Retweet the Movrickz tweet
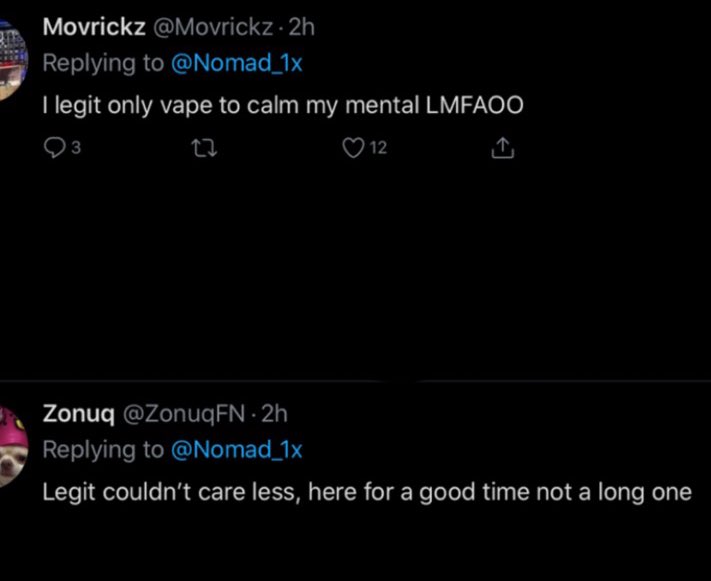Image resolution: width=711 pixels, height=581 pixels. (201, 149)
